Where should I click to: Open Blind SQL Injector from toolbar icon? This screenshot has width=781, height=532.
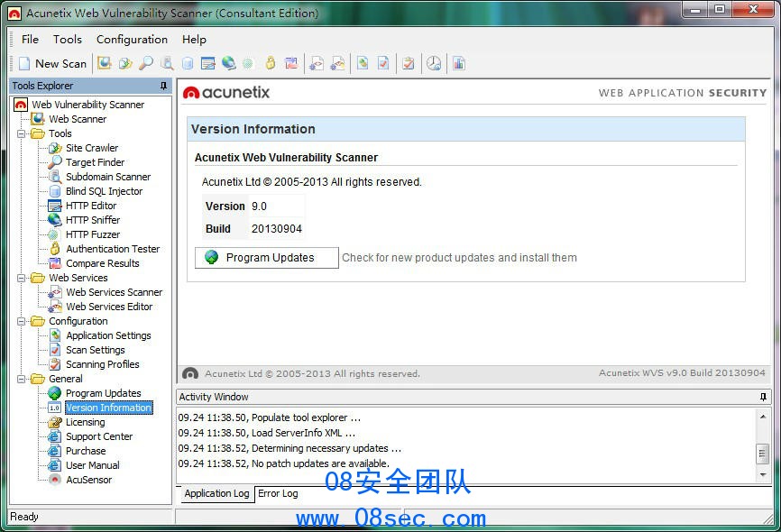click(188, 63)
